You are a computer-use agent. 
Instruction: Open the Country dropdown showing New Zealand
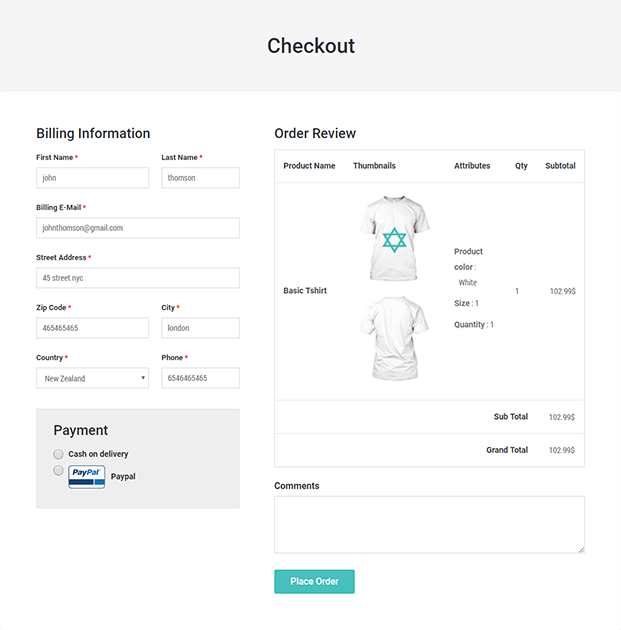tap(93, 378)
